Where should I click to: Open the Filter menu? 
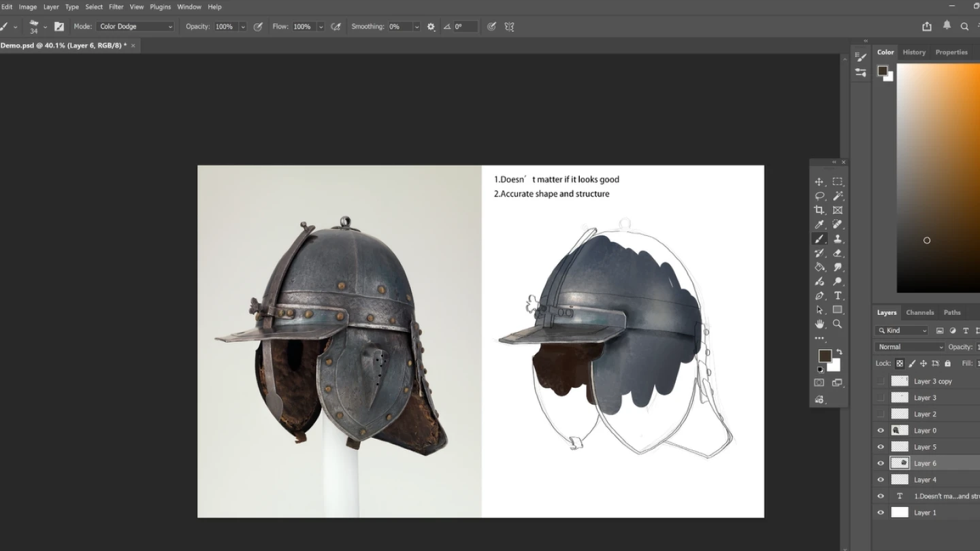tap(116, 6)
